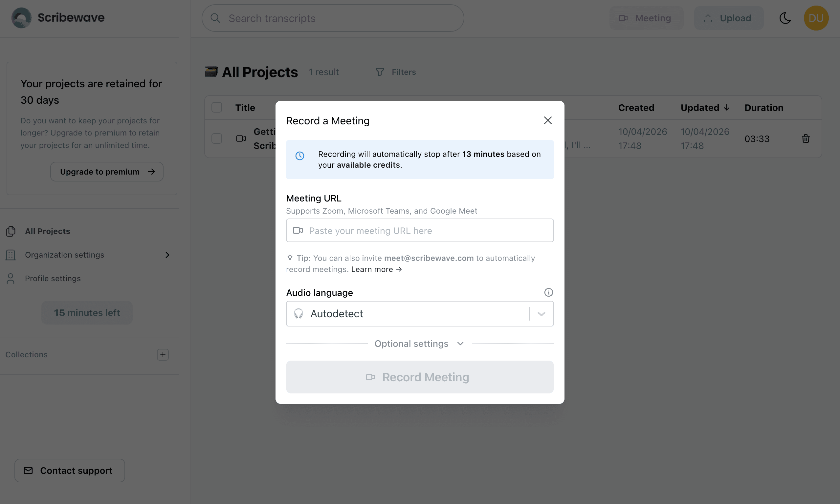Open the Scribewave home logo
840x504 pixels.
pyautogui.click(x=58, y=18)
